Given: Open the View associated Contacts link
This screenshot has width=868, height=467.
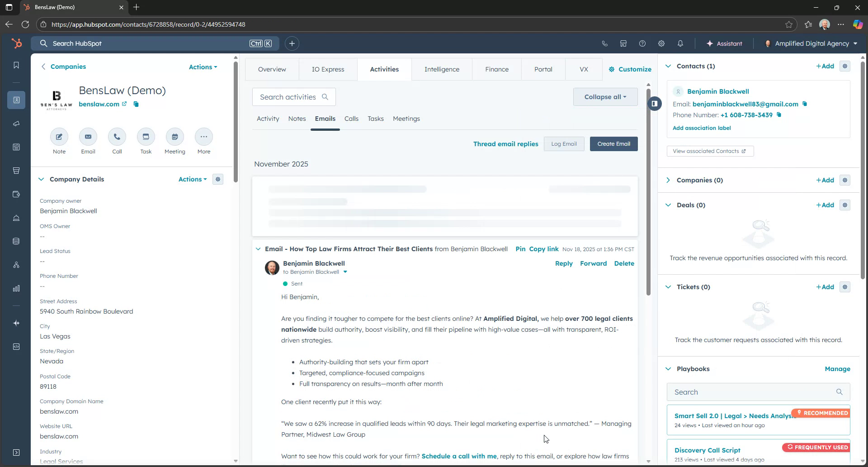Looking at the screenshot, I should pos(710,151).
